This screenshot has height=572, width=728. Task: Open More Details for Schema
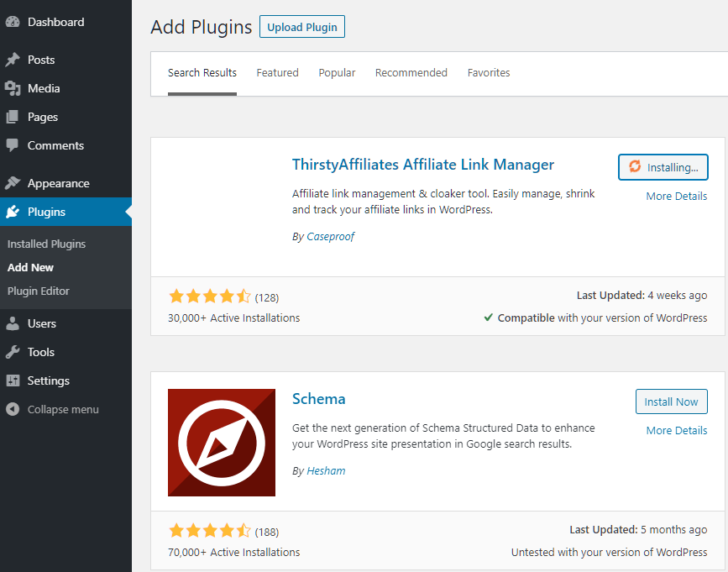pyautogui.click(x=677, y=430)
